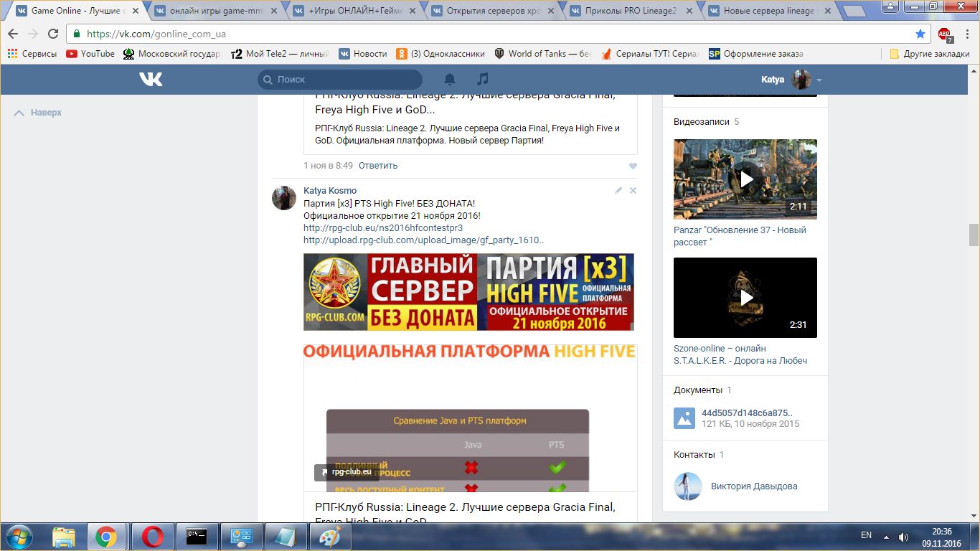Open a new browser tab
Image resolution: width=980 pixels, height=551 pixels.
pyautogui.click(x=854, y=11)
